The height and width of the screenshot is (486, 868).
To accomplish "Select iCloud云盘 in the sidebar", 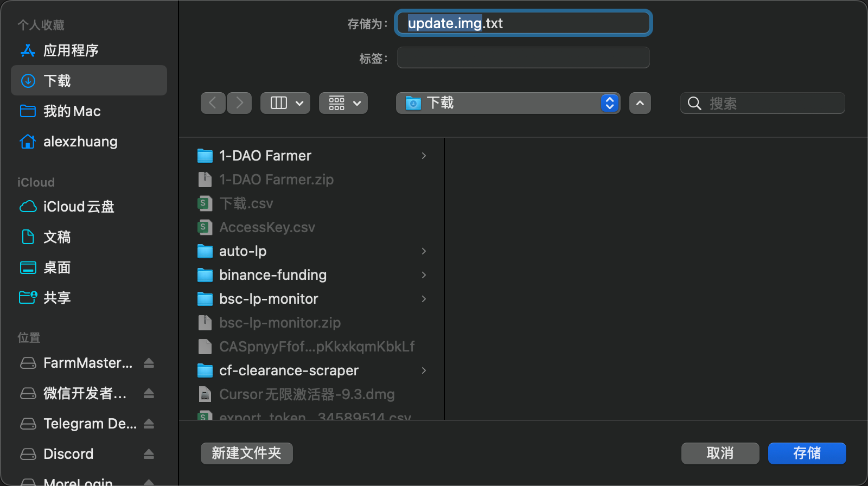I will pos(78,207).
